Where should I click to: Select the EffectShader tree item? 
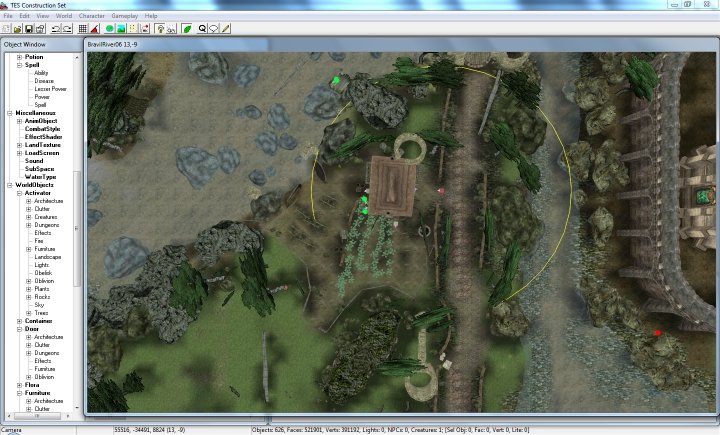(44, 137)
